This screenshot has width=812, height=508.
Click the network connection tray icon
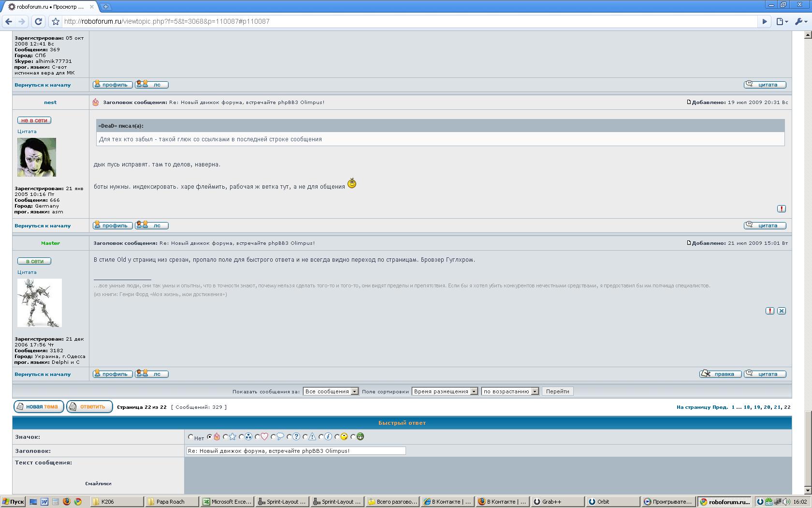tap(778, 502)
